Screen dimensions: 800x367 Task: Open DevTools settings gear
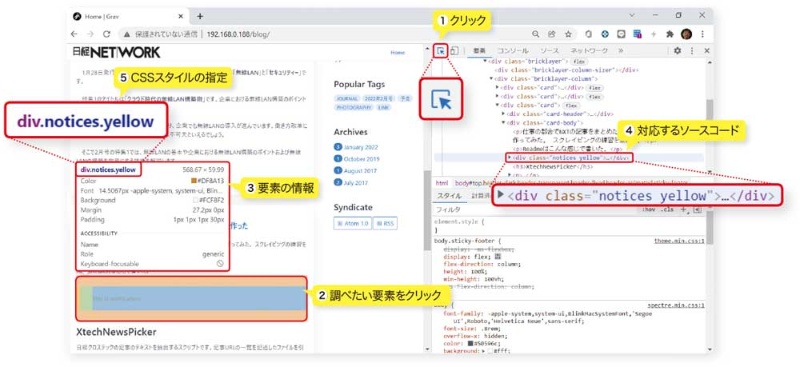[x=678, y=51]
